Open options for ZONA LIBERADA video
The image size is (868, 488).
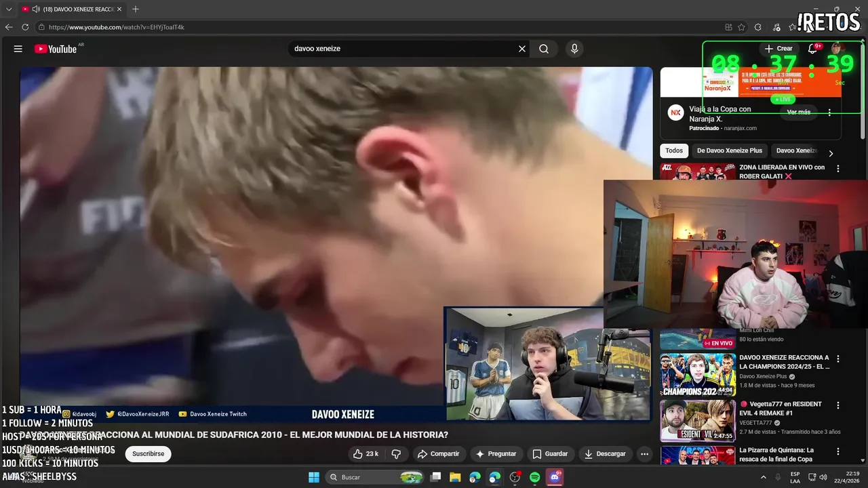click(x=838, y=169)
